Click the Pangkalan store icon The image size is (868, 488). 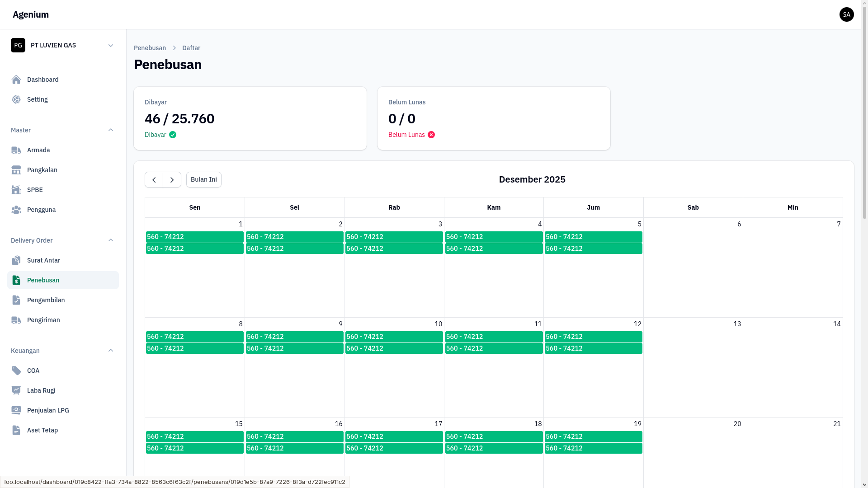tap(16, 170)
